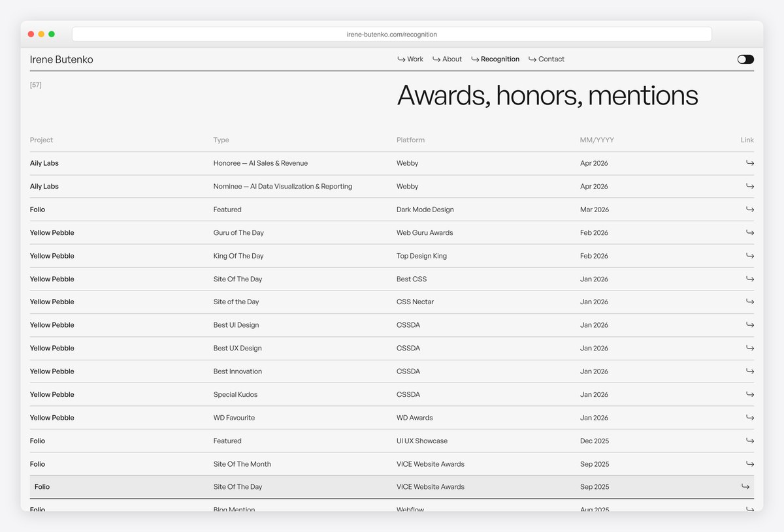Screen dimensions: 784x532
Task: Click King Of The Day cell
Action: tap(238, 256)
